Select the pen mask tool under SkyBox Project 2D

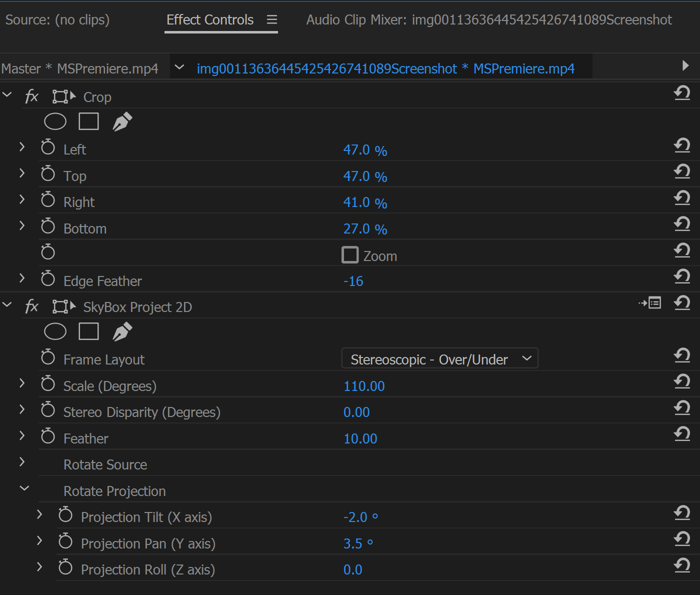click(x=122, y=331)
